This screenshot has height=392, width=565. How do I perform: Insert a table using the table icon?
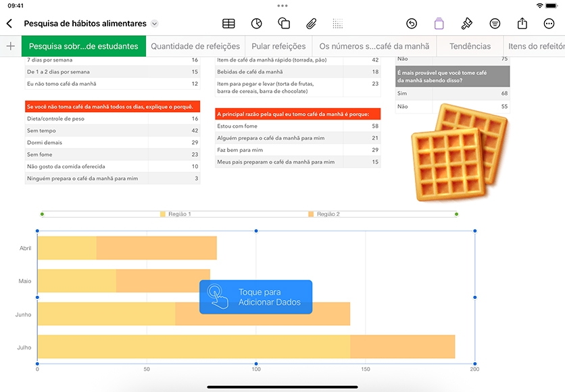click(228, 24)
